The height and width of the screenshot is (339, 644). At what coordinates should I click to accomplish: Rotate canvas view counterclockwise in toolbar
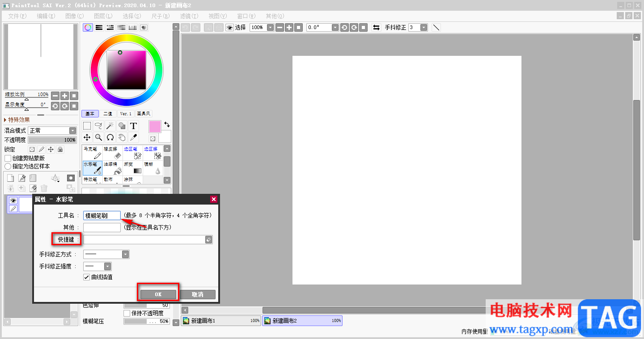click(344, 27)
